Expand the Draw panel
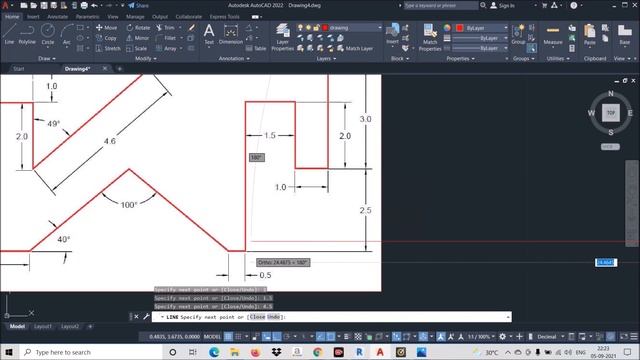This screenshot has width=640, height=360. pyautogui.click(x=47, y=58)
